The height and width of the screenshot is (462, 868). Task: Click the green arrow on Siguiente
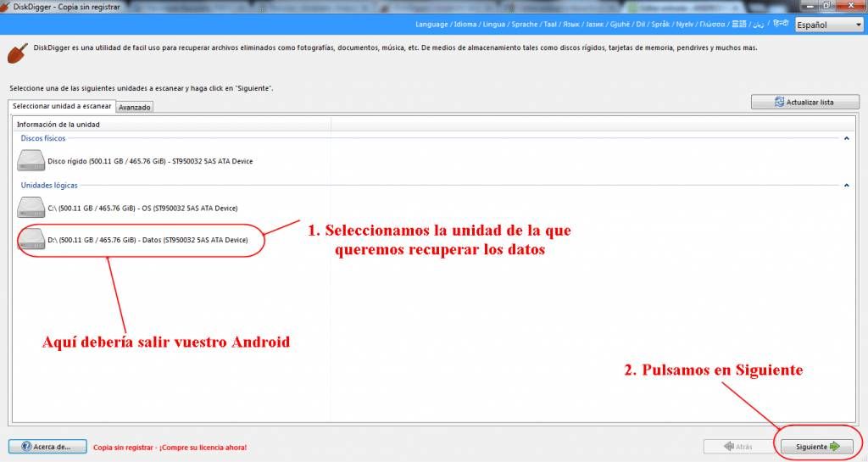[x=834, y=447]
